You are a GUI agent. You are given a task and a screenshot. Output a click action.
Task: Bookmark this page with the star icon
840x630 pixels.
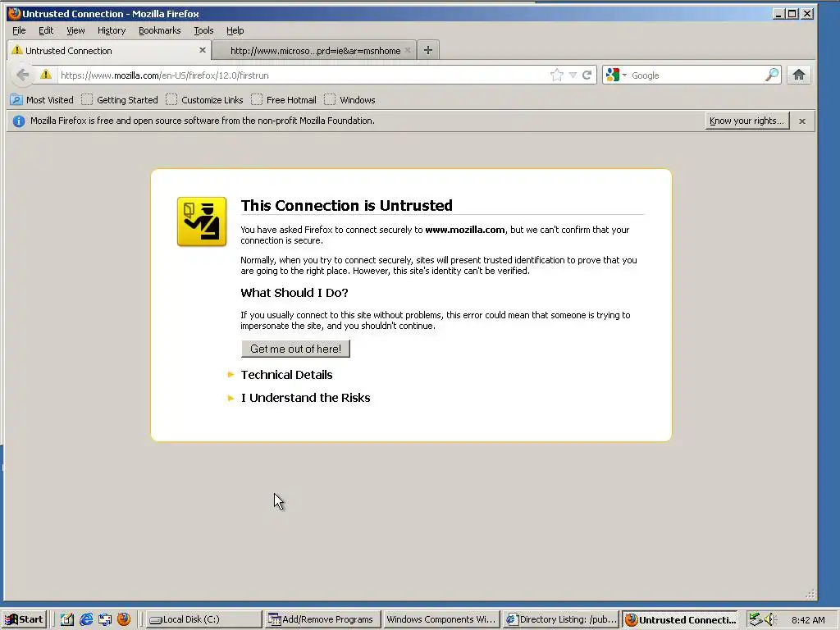click(557, 75)
